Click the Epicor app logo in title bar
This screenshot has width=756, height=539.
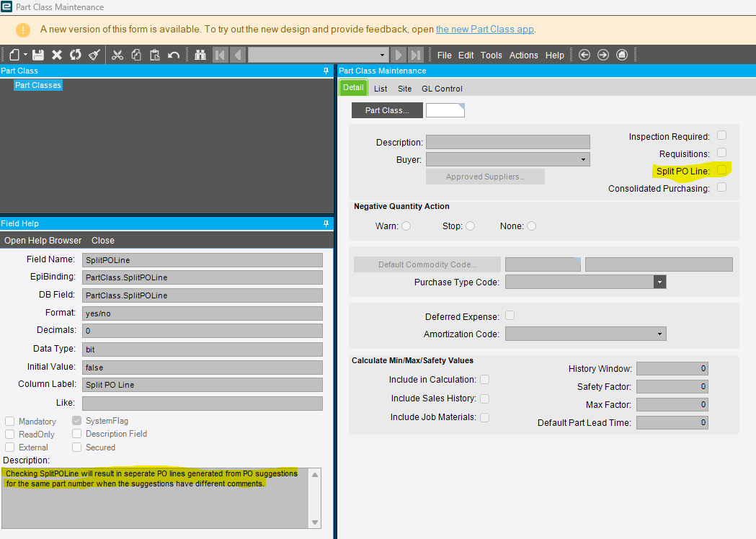[6, 6]
